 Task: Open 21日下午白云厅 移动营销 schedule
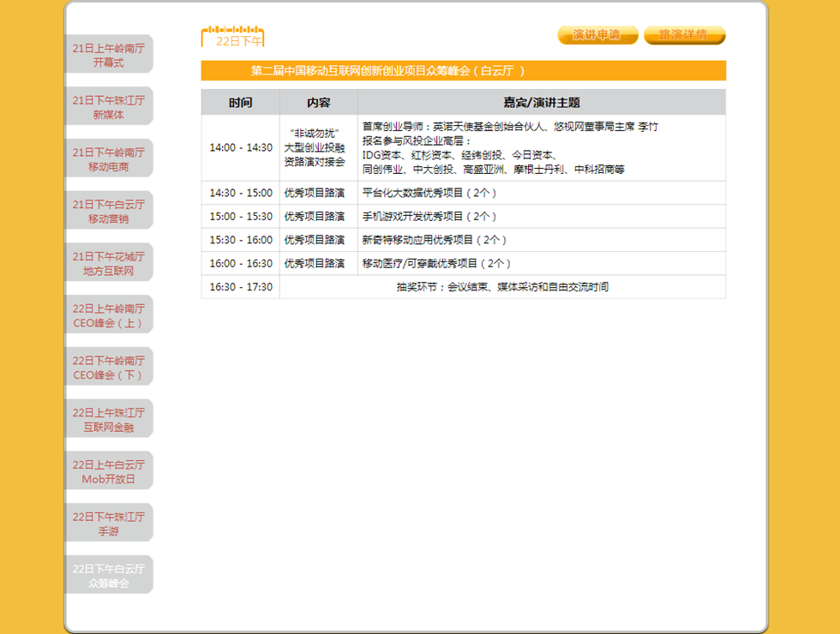(x=109, y=211)
